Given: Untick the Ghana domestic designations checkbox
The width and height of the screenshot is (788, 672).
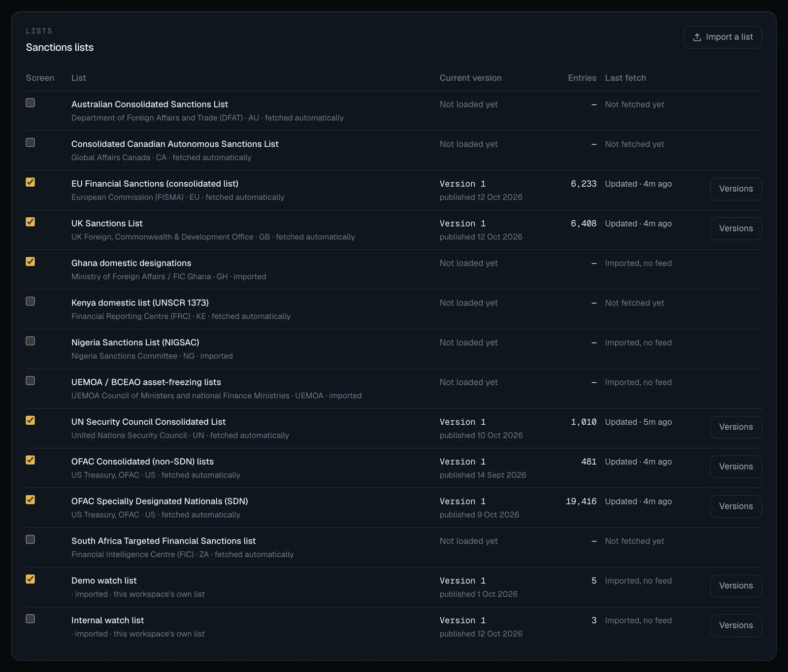Looking at the screenshot, I should click(31, 262).
